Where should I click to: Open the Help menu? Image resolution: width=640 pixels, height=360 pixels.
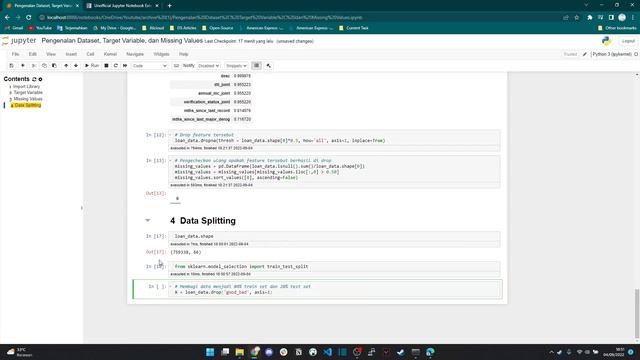[x=184, y=54]
